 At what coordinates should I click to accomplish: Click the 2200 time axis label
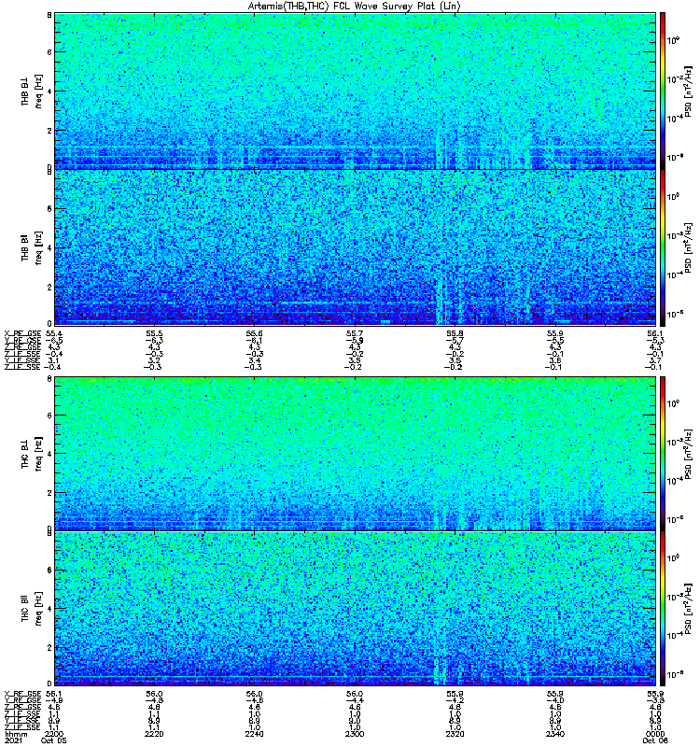[53, 734]
